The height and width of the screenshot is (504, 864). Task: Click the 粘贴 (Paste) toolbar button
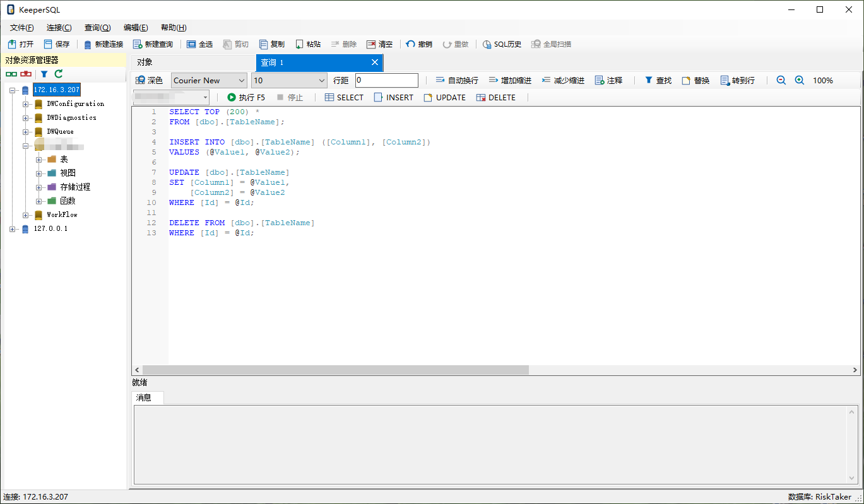pyautogui.click(x=308, y=44)
